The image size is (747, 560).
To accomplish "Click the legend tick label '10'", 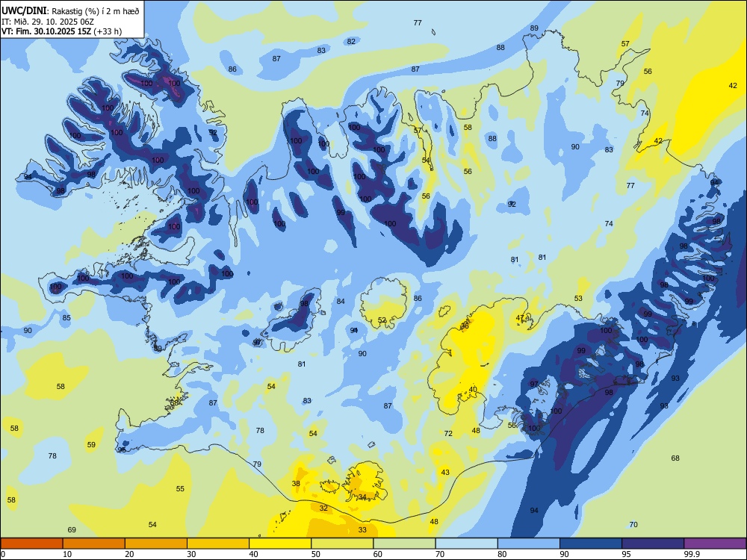I will pyautogui.click(x=67, y=554).
